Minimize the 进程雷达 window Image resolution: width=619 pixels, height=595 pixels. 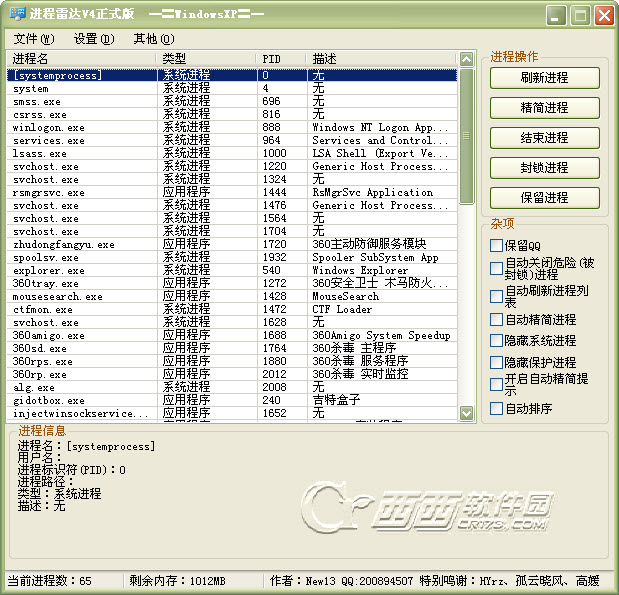556,16
